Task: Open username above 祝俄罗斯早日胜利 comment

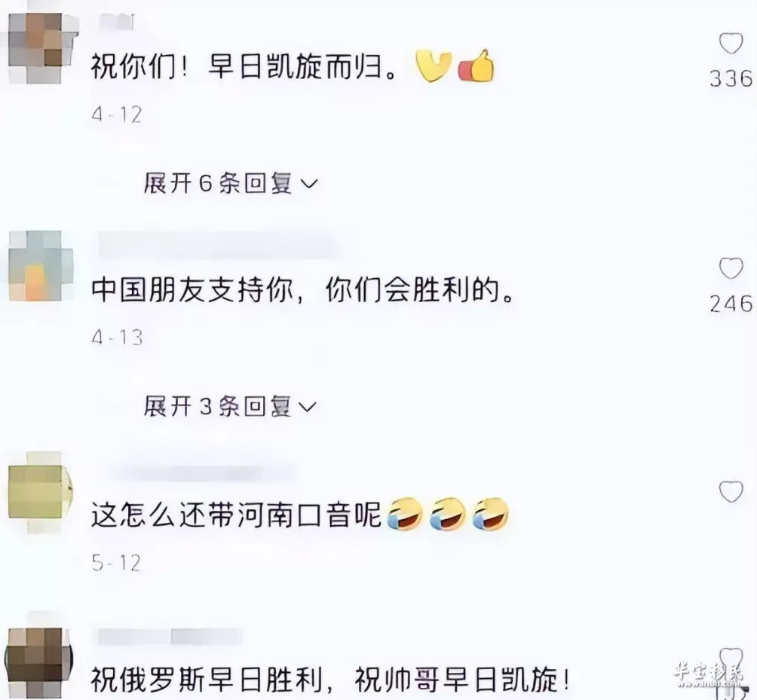Action: (x=170, y=637)
